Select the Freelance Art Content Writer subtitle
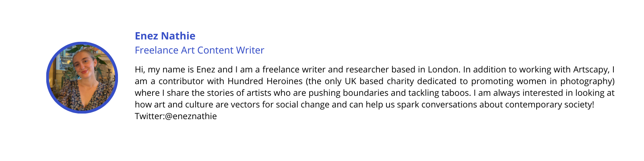 coord(200,50)
